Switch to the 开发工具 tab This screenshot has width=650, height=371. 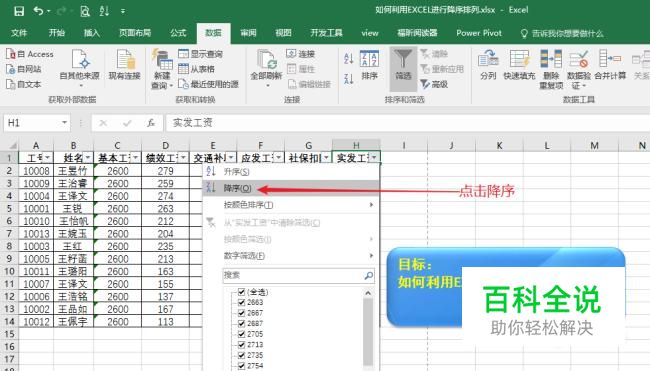pos(327,33)
